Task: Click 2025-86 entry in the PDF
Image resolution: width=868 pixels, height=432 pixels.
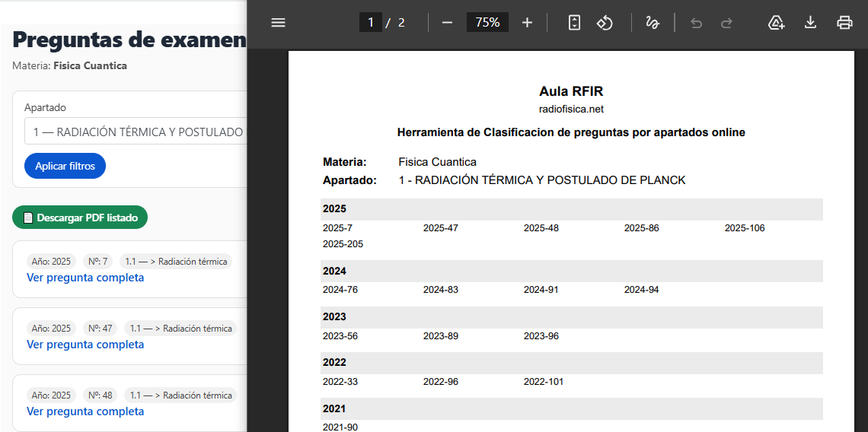Action: 642,228
